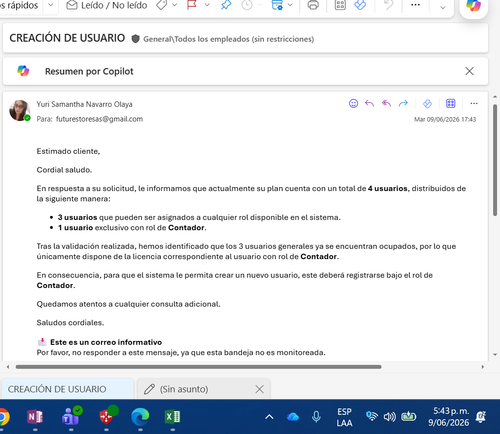Expand the ribbon with the chevron arrow

click(443, 7)
